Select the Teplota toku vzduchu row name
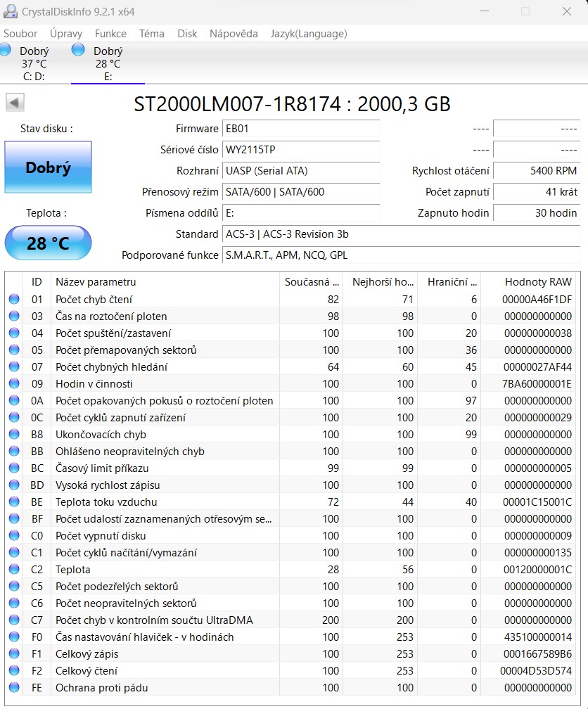Image resolution: width=588 pixels, height=709 pixels. click(x=106, y=502)
